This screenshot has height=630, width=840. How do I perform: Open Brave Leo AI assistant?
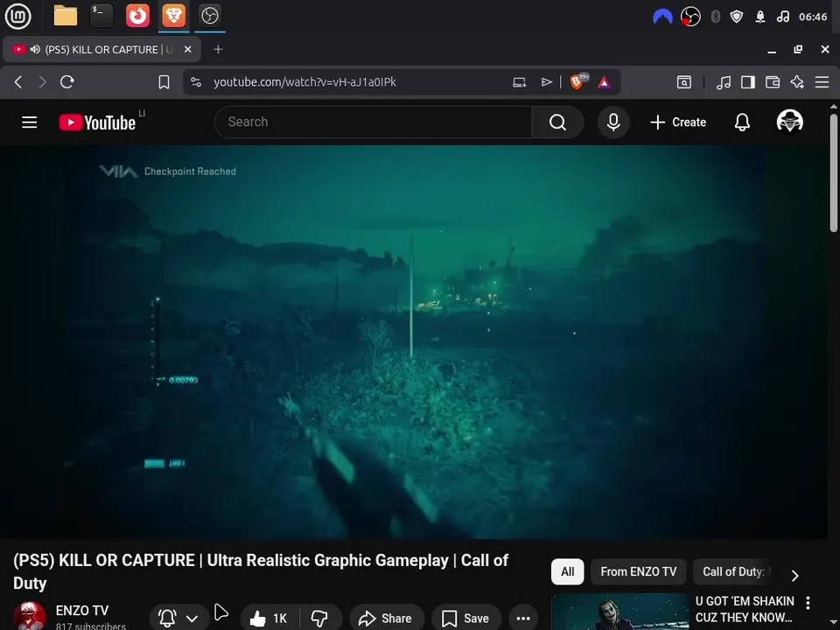797,82
